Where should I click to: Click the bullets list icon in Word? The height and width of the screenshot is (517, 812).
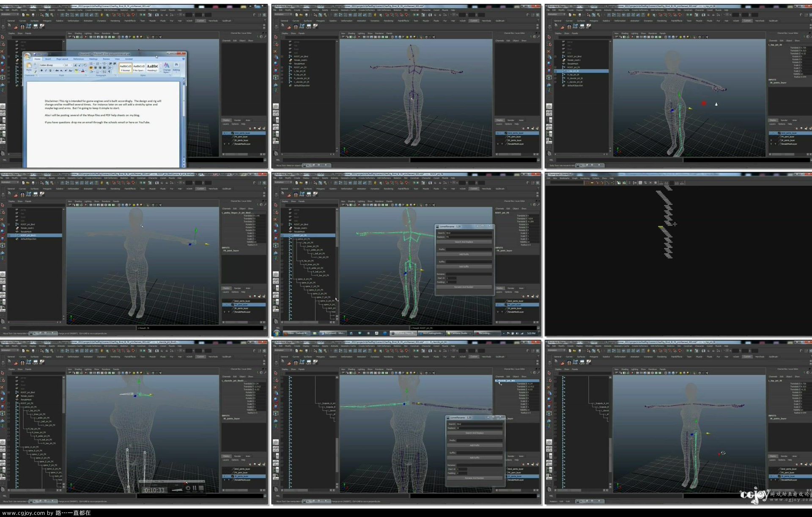91,64
